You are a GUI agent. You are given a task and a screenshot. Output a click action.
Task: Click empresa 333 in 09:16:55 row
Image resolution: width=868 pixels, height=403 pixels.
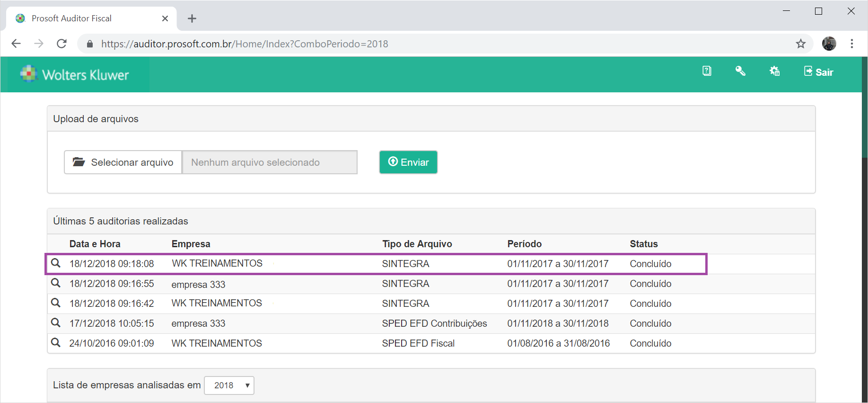coord(199,285)
